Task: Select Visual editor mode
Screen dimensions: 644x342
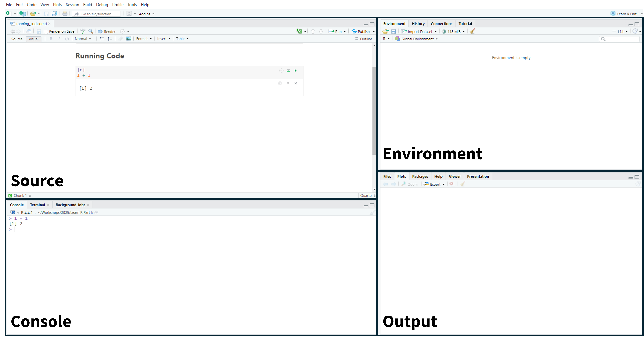Action: pos(33,39)
